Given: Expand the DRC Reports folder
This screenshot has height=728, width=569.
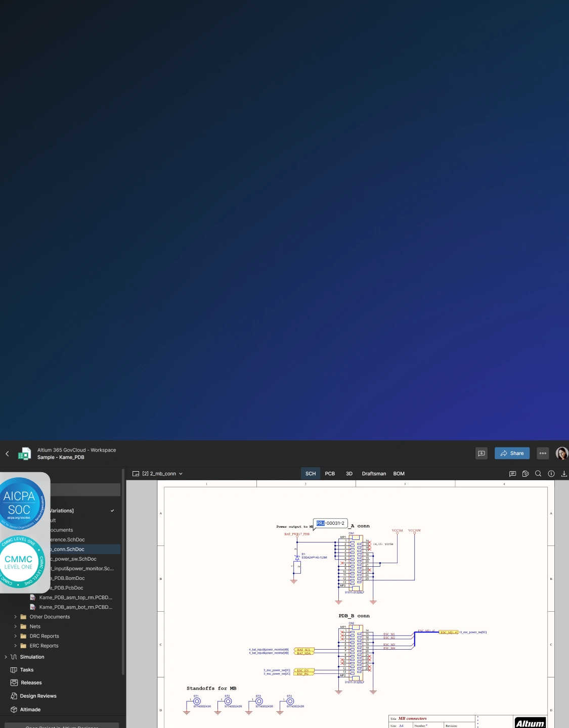Looking at the screenshot, I should (16, 636).
